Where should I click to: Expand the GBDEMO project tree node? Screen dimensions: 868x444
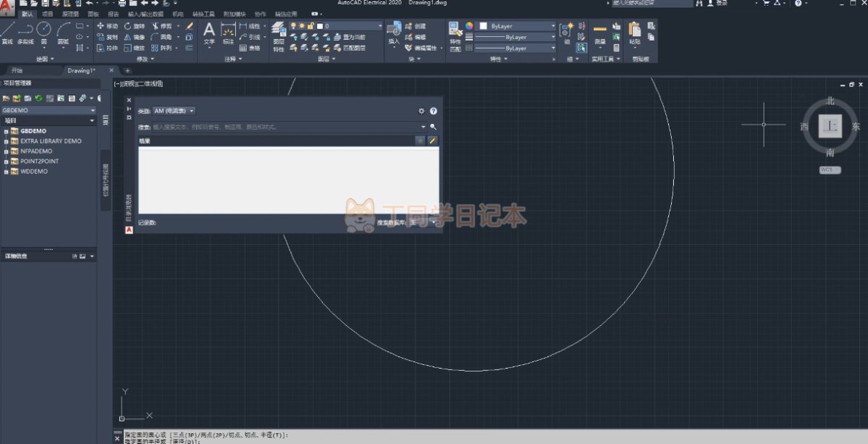(x=6, y=131)
